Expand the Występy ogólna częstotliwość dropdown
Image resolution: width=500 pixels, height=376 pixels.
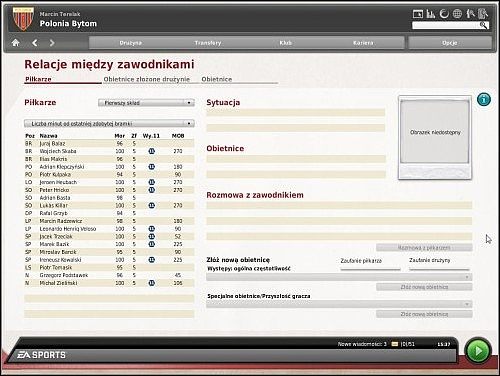coord(339,277)
